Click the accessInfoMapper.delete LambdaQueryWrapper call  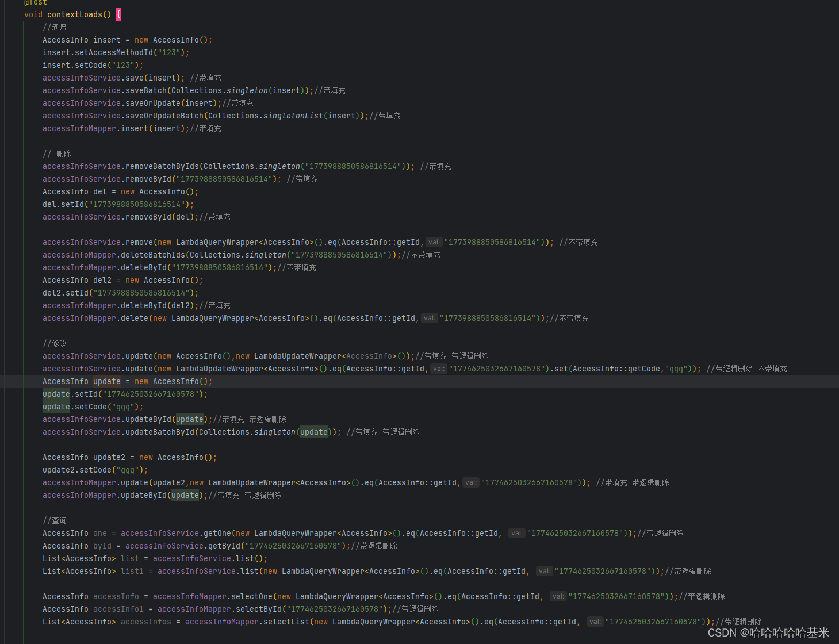click(296, 318)
